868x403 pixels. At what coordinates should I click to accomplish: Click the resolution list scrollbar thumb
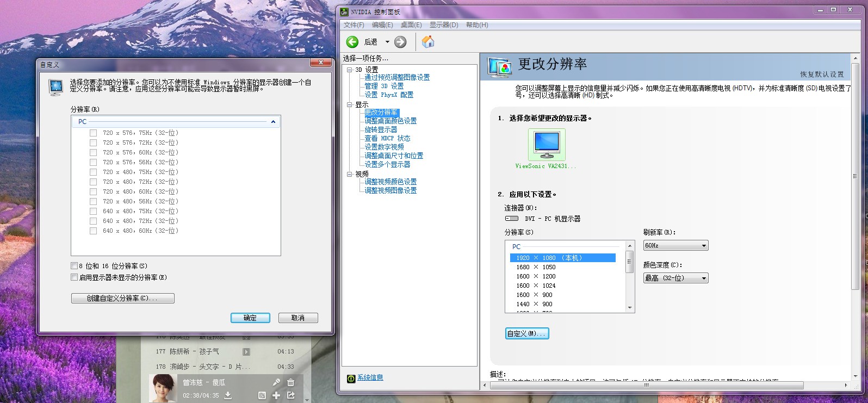630,263
